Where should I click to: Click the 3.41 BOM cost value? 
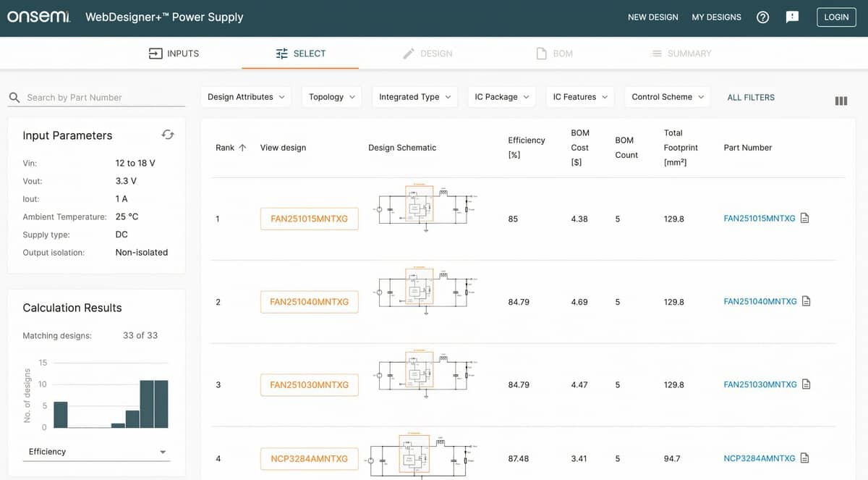[579, 459]
